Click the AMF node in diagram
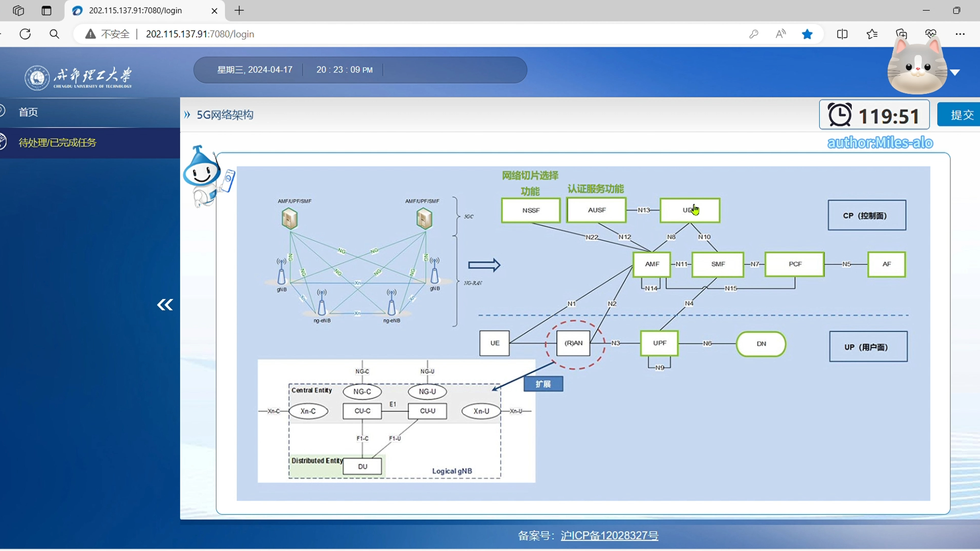Image resolution: width=980 pixels, height=551 pixels. pyautogui.click(x=652, y=264)
